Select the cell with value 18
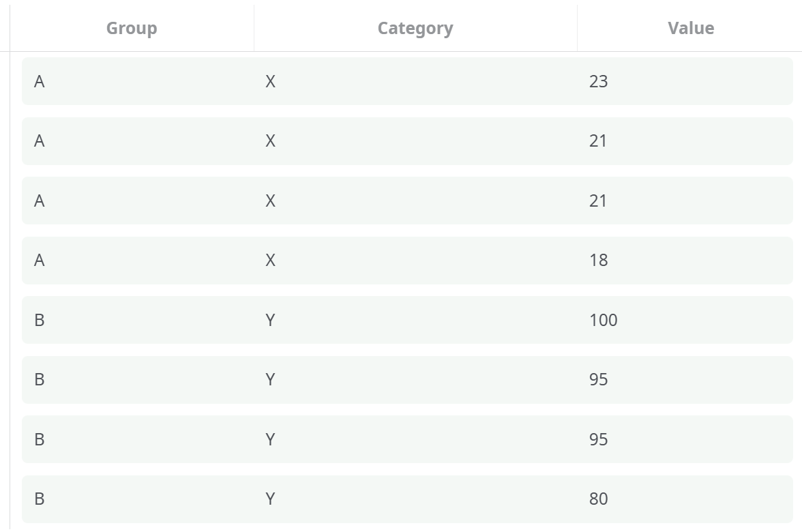 pyautogui.click(x=598, y=260)
